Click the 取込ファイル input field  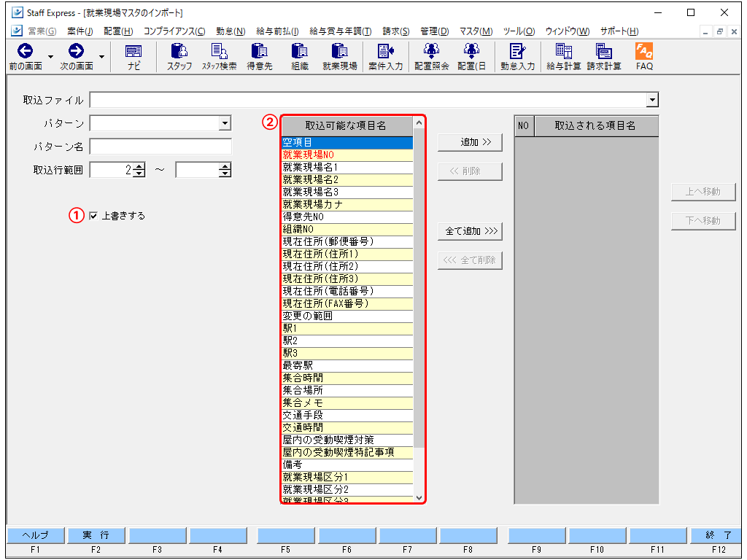[x=368, y=100]
